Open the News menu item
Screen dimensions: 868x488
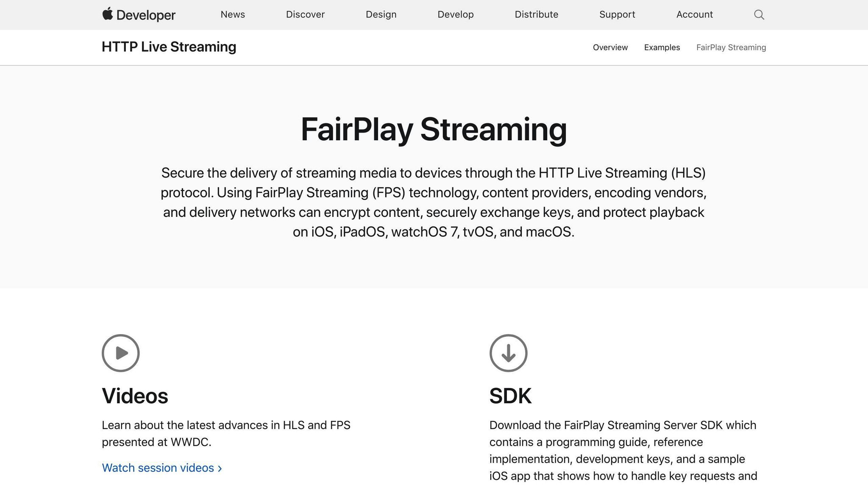(233, 14)
